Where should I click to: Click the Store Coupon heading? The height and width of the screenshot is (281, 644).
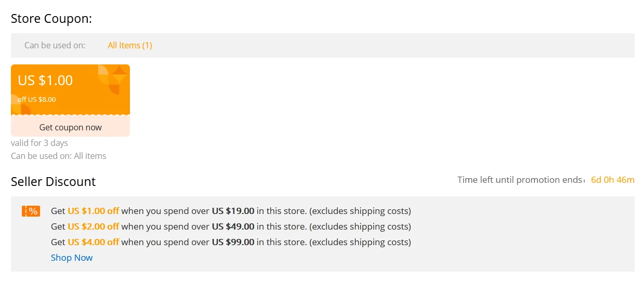(x=51, y=19)
